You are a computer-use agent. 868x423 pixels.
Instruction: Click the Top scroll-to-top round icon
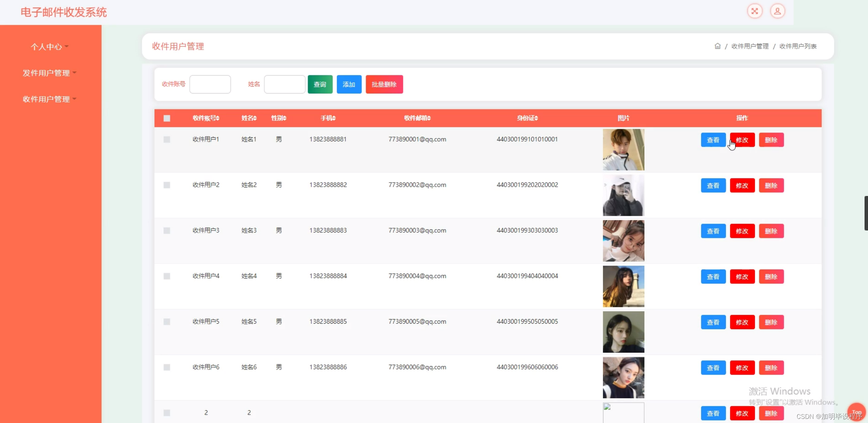click(856, 412)
